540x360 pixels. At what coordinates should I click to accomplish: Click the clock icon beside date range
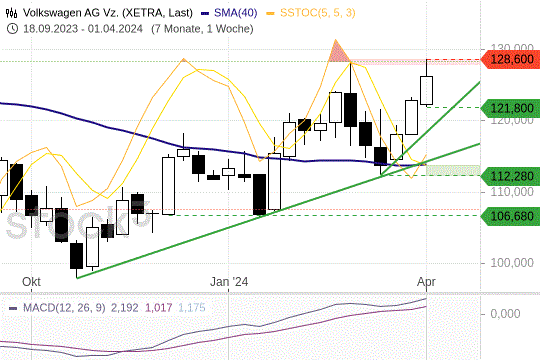point(12,29)
